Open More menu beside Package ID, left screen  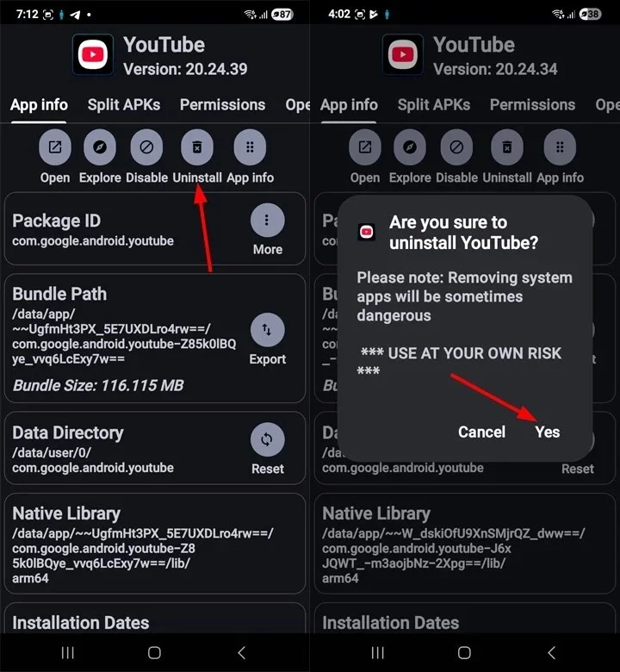pos(267,221)
